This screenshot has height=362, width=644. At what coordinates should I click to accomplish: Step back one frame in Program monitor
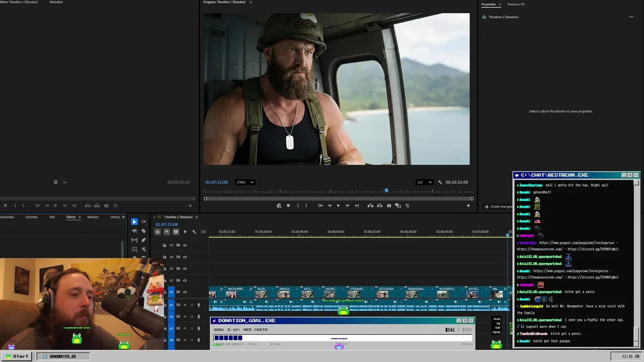[330, 205]
